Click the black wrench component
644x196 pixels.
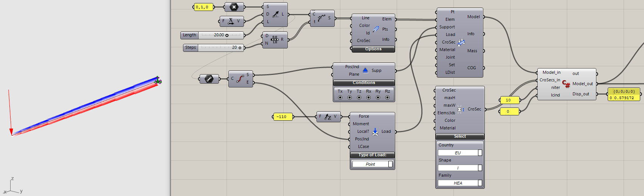209,79
